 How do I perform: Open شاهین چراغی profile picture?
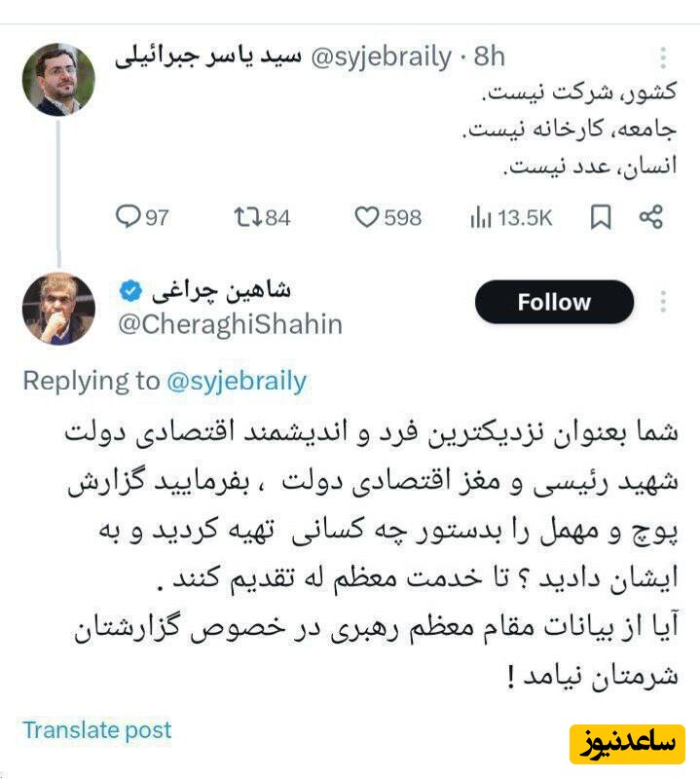[x=58, y=309]
